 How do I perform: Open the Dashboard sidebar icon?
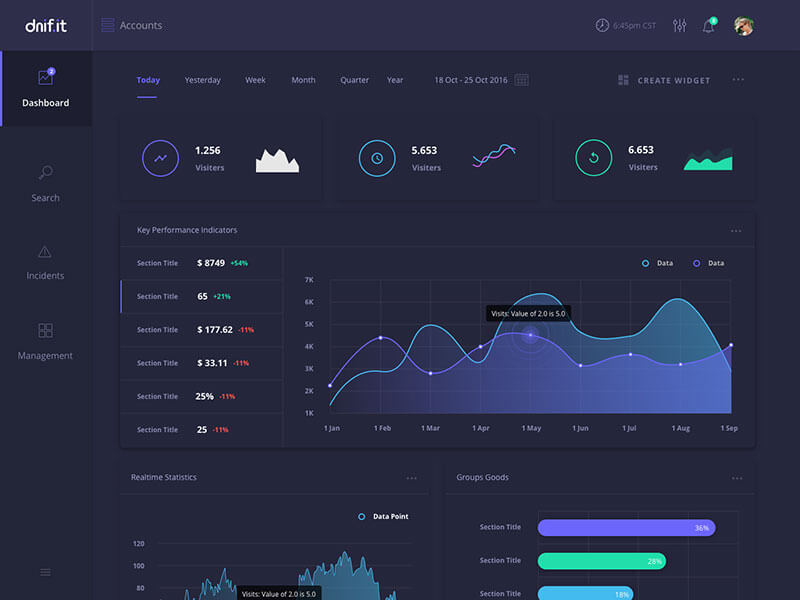click(45, 78)
